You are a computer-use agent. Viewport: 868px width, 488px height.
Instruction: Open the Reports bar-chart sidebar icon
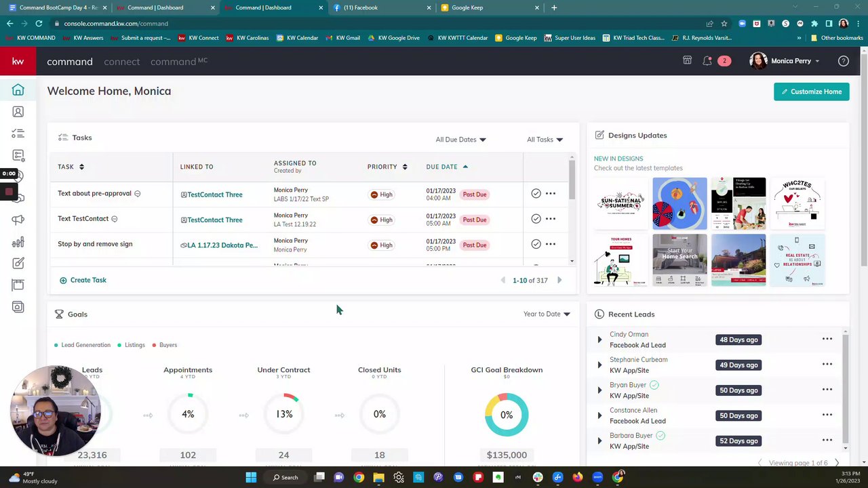(18, 242)
